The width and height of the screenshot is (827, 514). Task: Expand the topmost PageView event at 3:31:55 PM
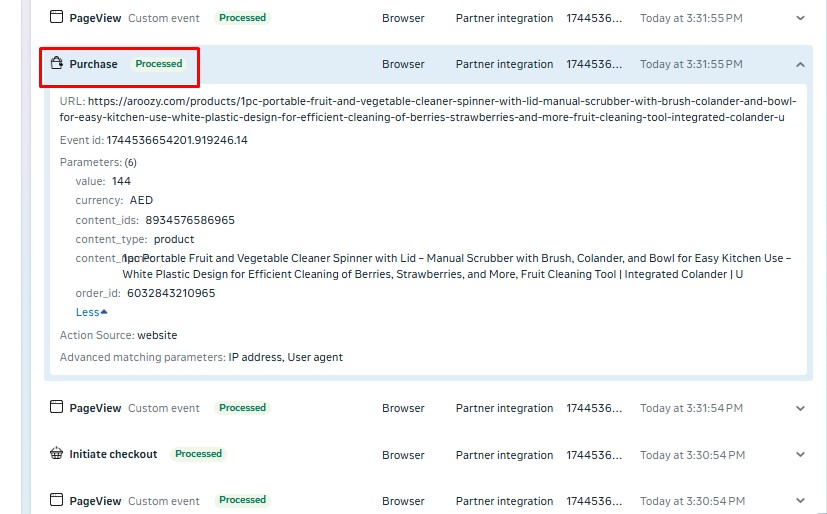tap(800, 18)
